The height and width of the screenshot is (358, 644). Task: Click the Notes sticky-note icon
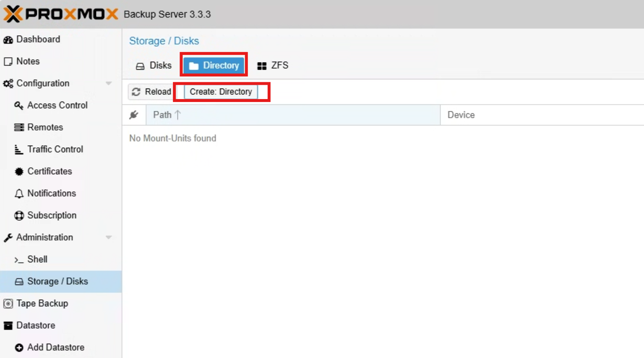coord(8,61)
